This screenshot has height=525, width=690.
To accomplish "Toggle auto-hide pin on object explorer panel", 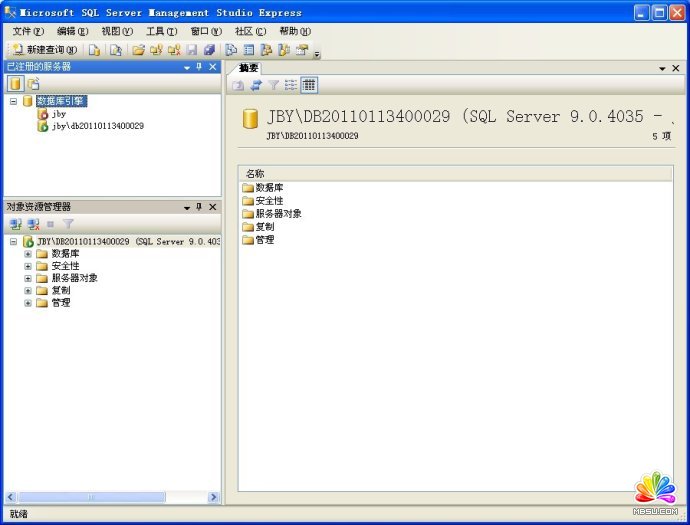I will point(199,207).
